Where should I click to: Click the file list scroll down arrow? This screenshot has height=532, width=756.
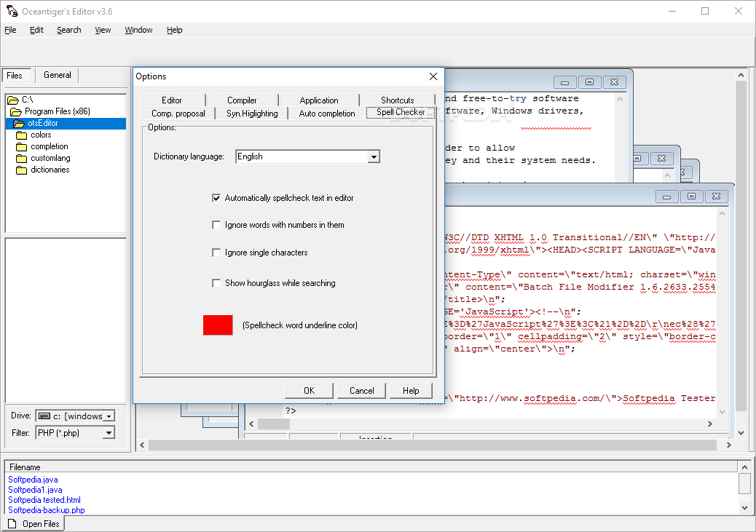(744, 508)
